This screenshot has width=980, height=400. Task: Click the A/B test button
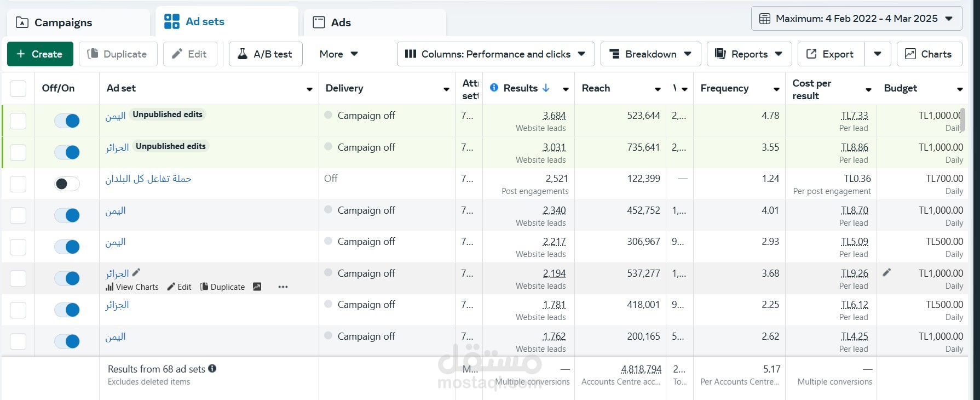click(266, 54)
